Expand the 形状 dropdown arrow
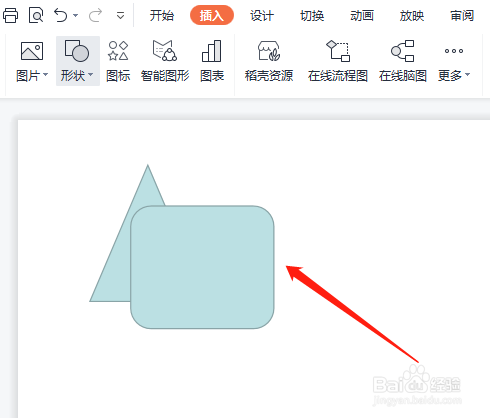 coord(91,75)
